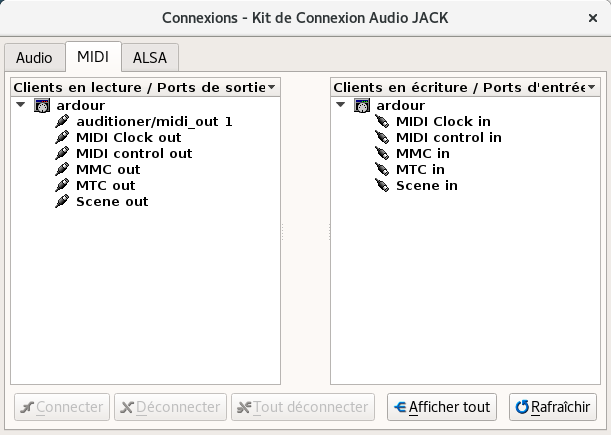
Task: Click the ardour client icon in input ports
Action: (x=362, y=105)
